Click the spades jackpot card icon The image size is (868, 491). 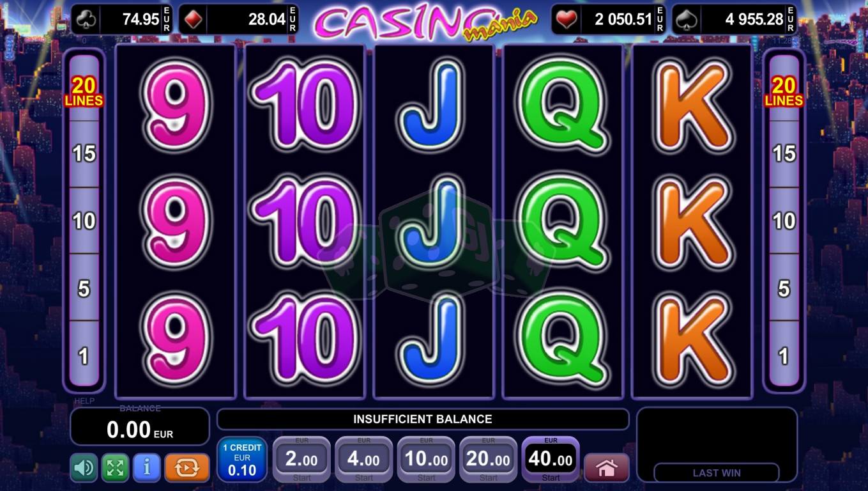pos(686,19)
